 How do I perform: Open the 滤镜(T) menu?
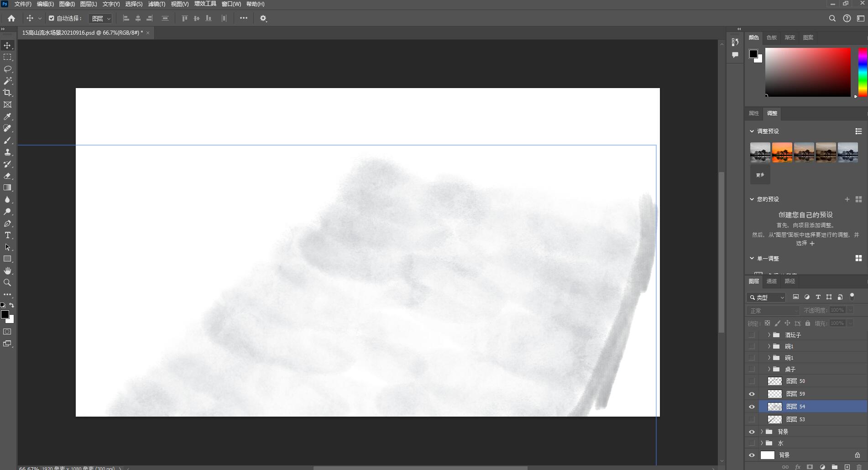coord(157,4)
